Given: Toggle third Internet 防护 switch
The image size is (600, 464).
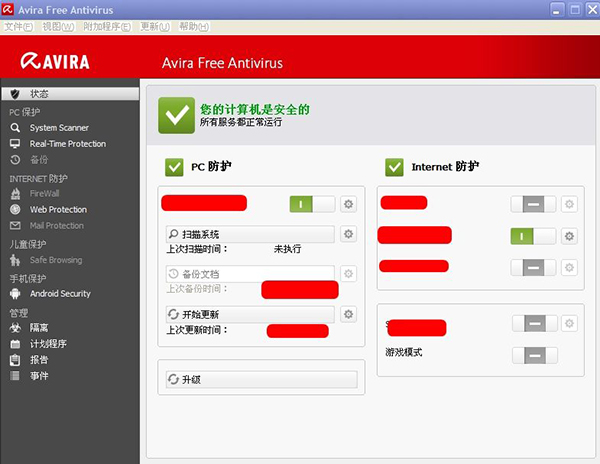Looking at the screenshot, I should point(533,267).
